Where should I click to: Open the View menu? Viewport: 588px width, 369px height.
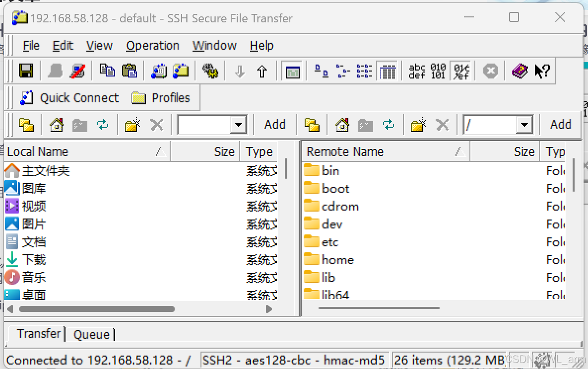[99, 45]
